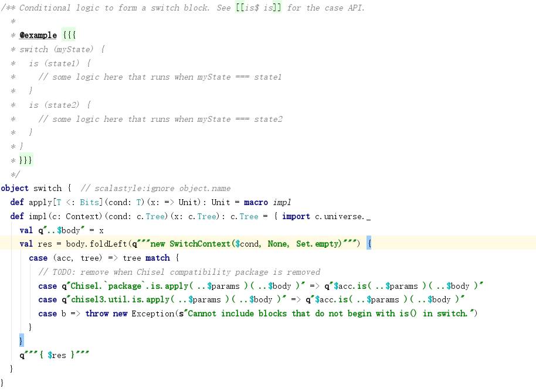The image size is (536, 392).
Task: Click 'switch (myState) {' in doc example
Action: tap(62, 49)
